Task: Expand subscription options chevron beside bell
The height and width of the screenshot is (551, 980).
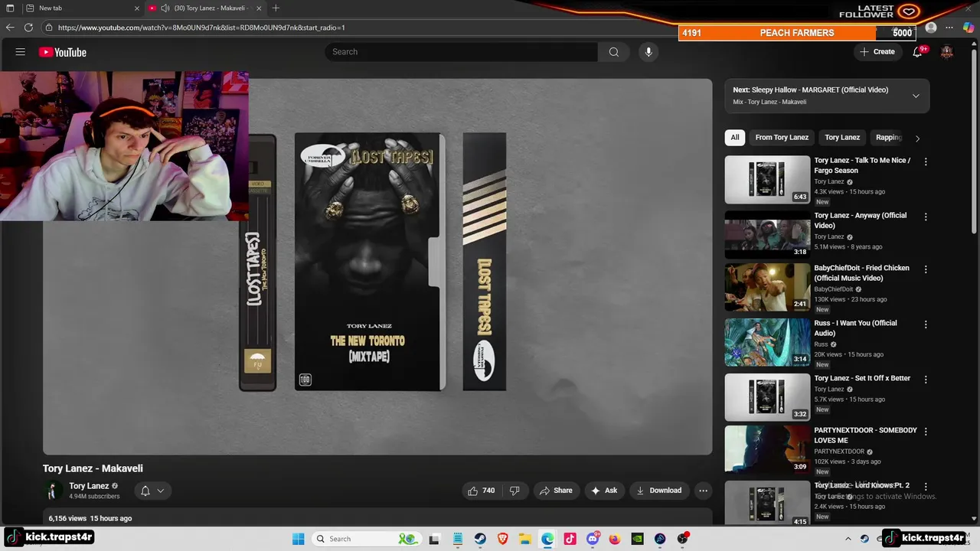Action: (x=161, y=491)
